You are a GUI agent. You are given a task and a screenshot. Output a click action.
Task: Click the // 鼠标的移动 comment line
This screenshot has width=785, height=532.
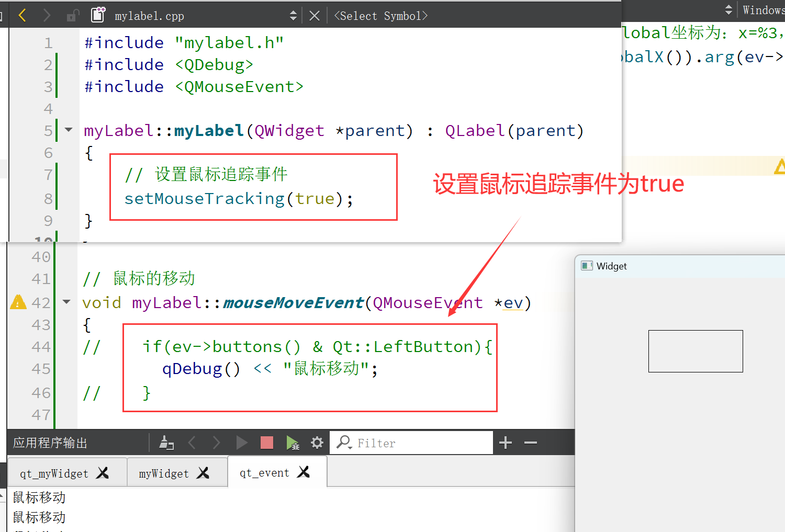pyautogui.click(x=139, y=278)
